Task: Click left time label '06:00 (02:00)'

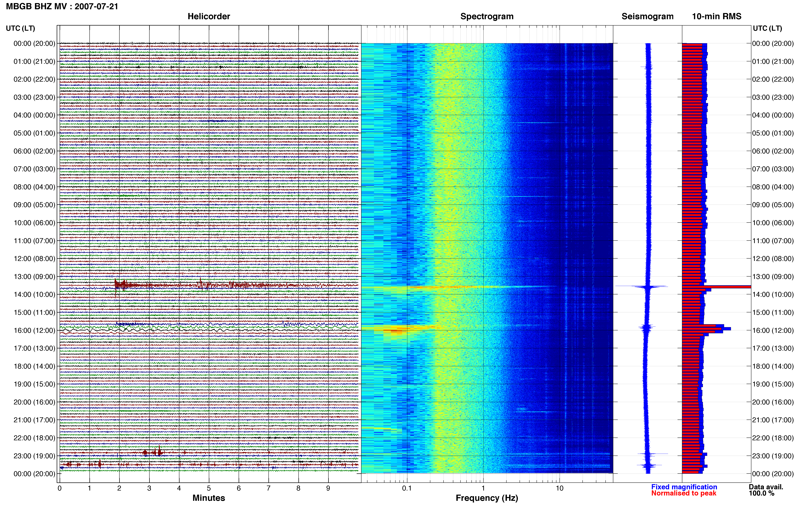Action: 34,151
